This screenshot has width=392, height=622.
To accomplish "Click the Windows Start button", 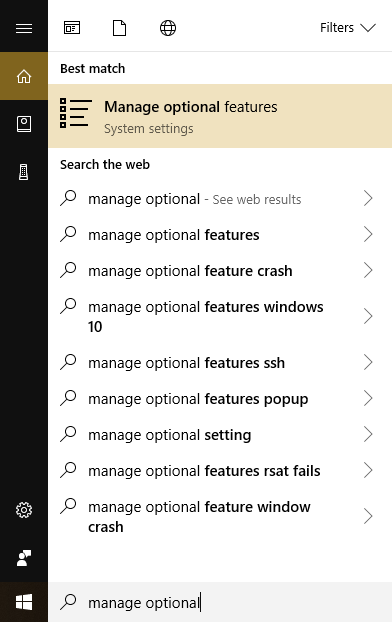I will click(x=24, y=602).
